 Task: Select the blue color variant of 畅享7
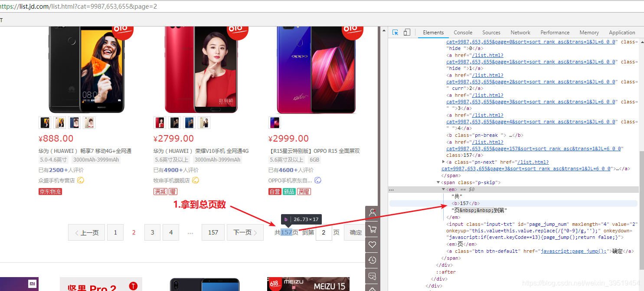point(74,123)
